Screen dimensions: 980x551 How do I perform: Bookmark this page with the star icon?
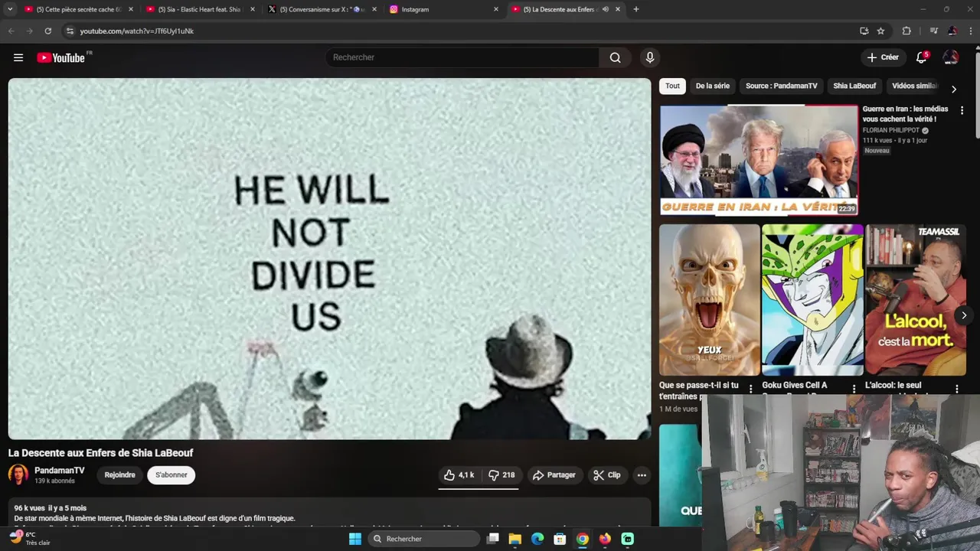(x=880, y=31)
